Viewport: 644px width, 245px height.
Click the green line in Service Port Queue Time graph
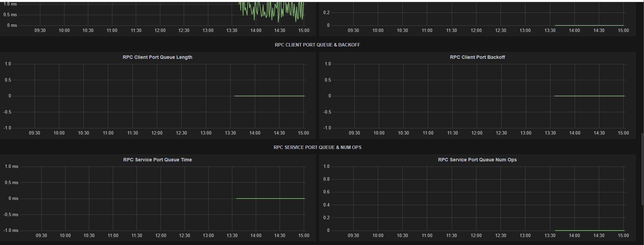[x=270, y=199]
